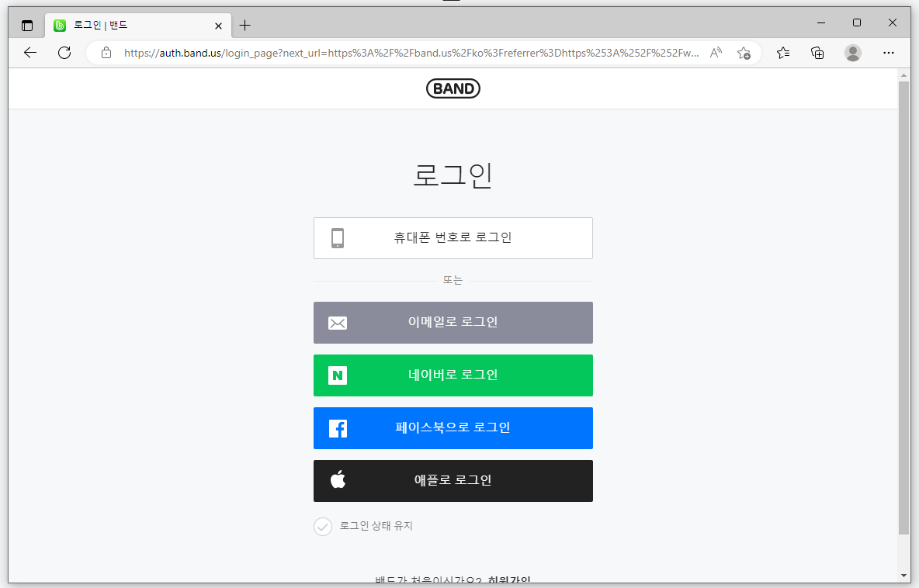This screenshot has height=588, width=919.
Task: Click the Apple logo icon
Action: pos(338,479)
